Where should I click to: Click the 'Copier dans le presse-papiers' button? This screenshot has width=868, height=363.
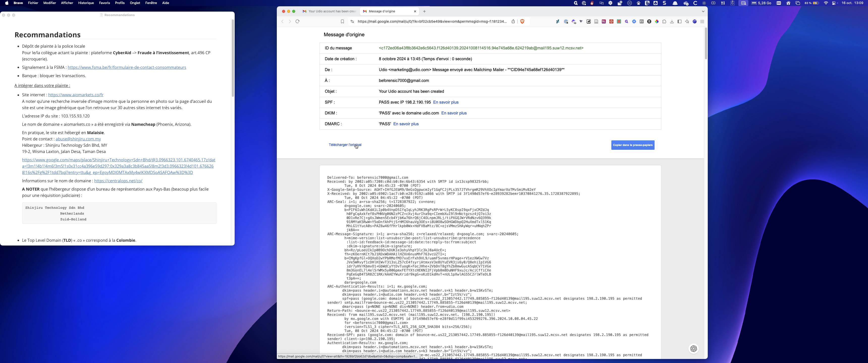pos(633,145)
